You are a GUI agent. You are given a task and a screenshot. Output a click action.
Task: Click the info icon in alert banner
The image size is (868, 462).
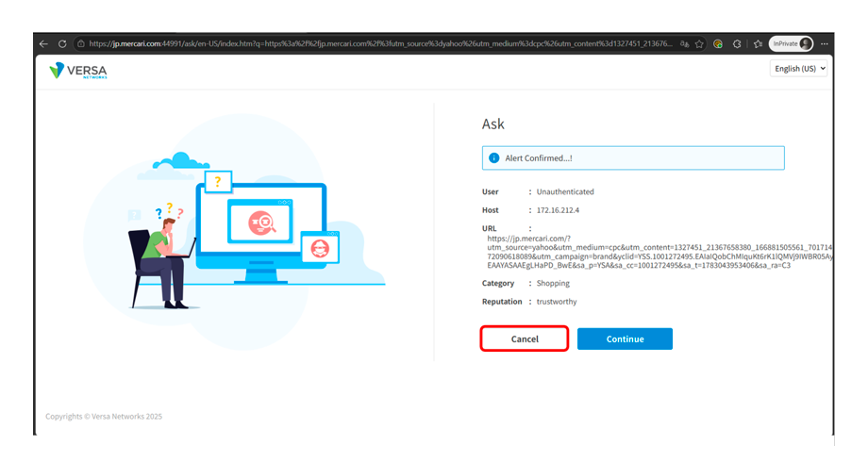pos(493,158)
